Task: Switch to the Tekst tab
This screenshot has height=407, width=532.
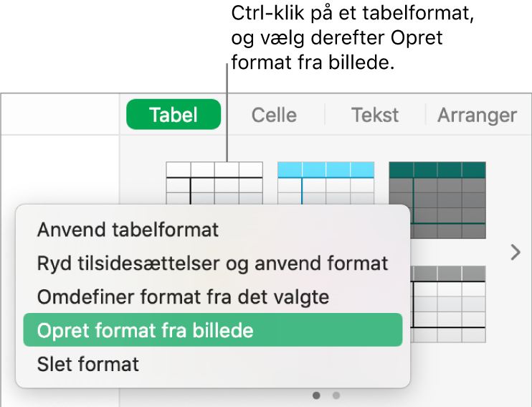Action: tap(375, 115)
